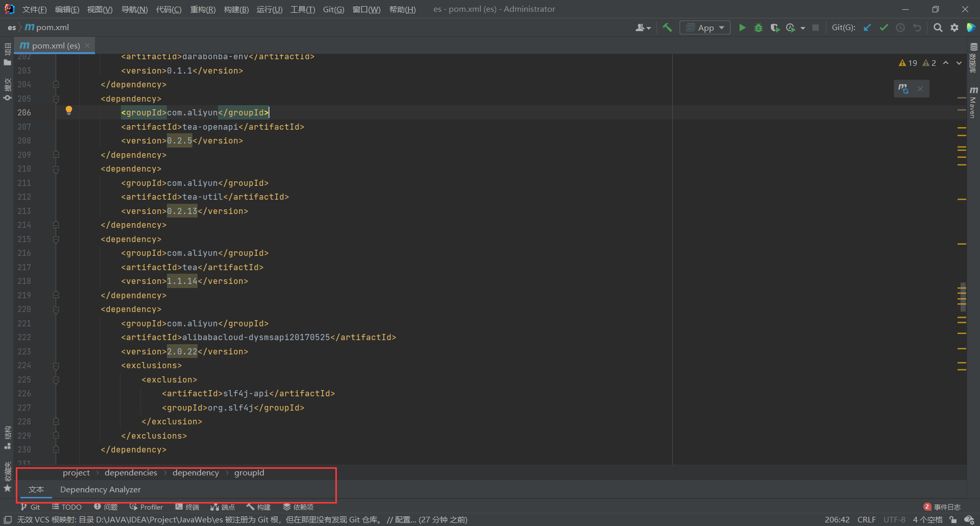Open Git history clock icon
Screen dimensions: 980x526
(900, 28)
